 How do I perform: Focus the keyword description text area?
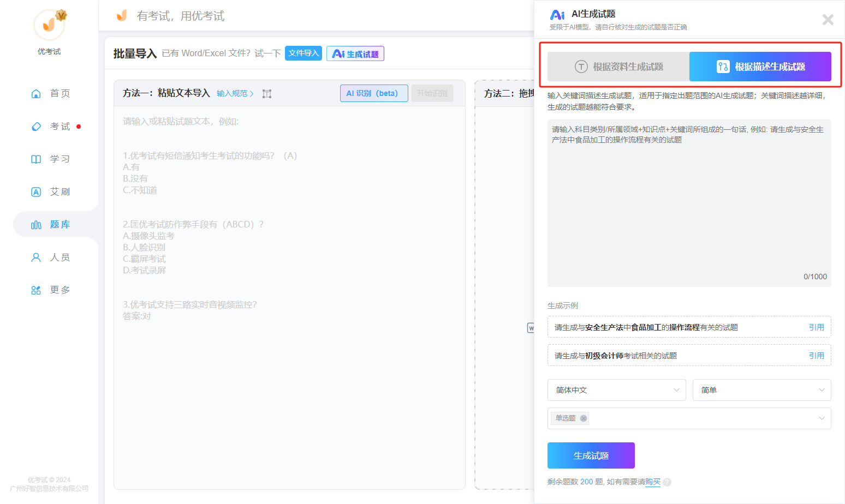pyautogui.click(x=689, y=203)
